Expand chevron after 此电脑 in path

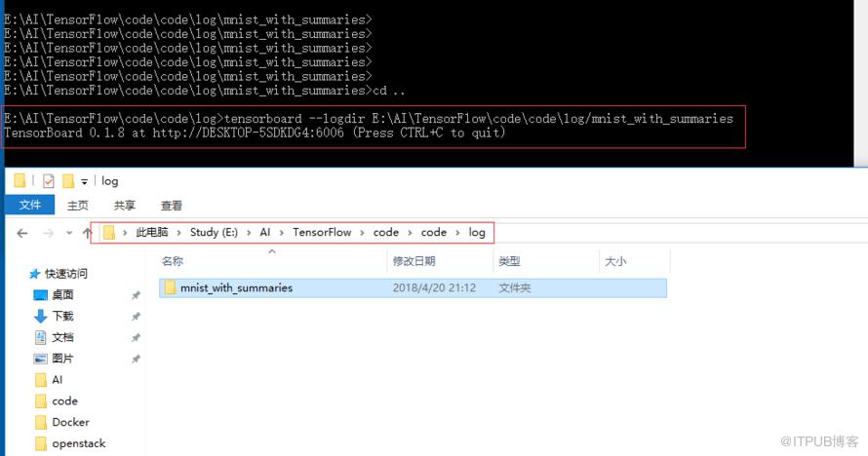click(178, 232)
